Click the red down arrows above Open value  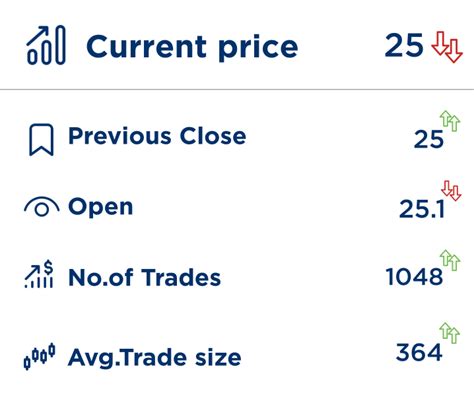coord(451,191)
